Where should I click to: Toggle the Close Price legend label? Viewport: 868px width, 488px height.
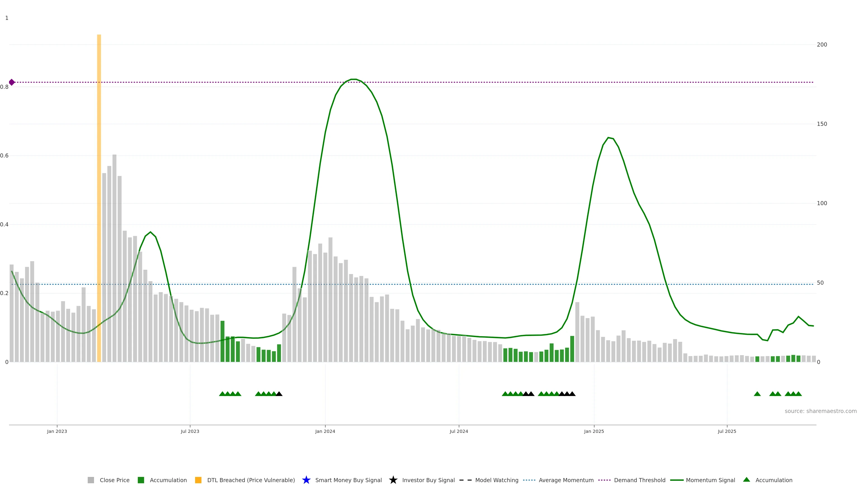[115, 480]
